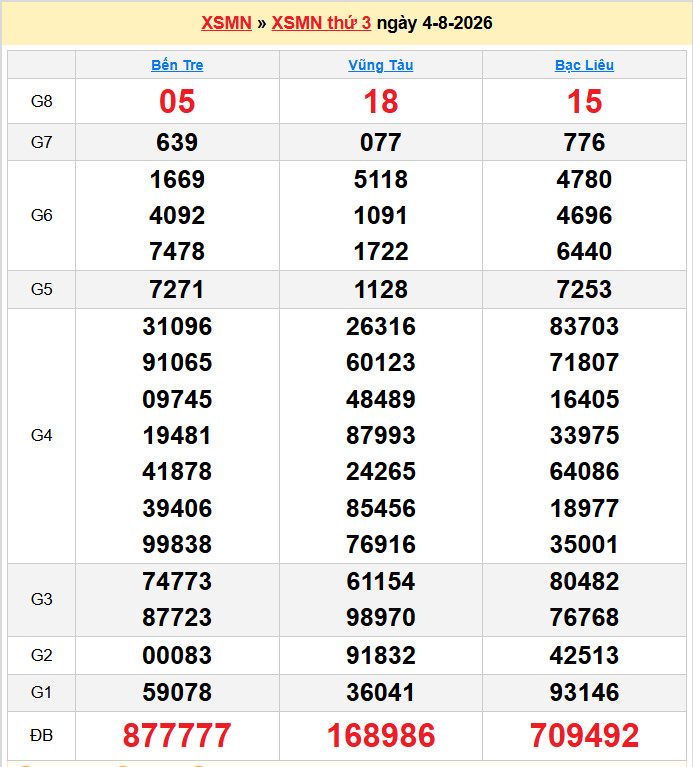Select Bến Tre G8 number 05
Screen dimensions: 693x767
pos(177,101)
